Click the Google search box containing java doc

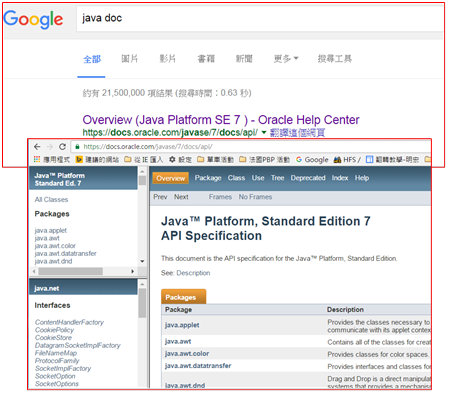259,18
